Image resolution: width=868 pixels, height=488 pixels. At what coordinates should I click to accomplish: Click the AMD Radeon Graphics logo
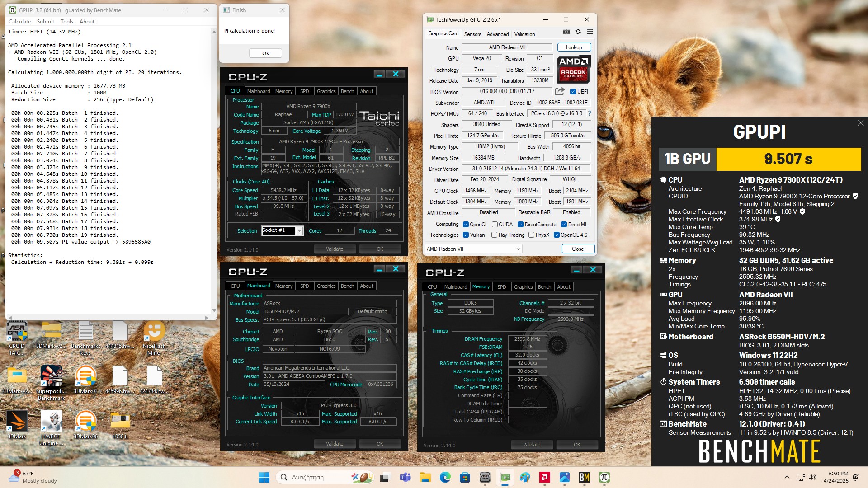[x=573, y=69]
